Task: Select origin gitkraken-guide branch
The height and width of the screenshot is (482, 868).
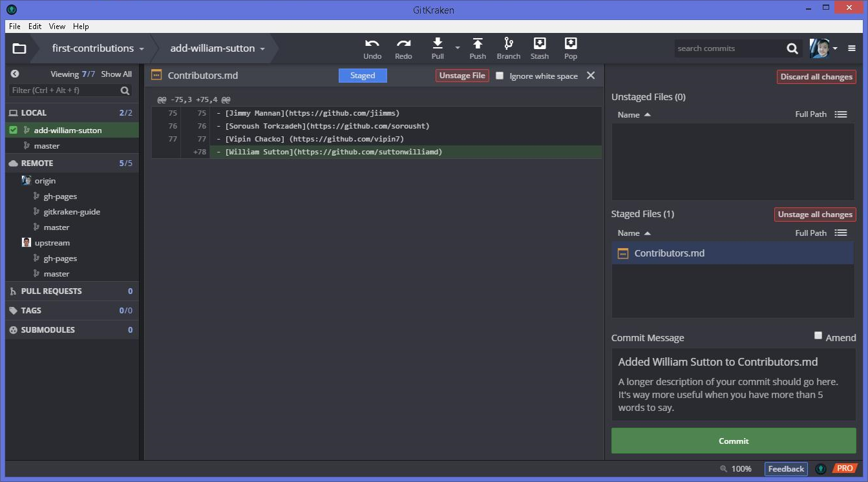Action: pyautogui.click(x=72, y=212)
